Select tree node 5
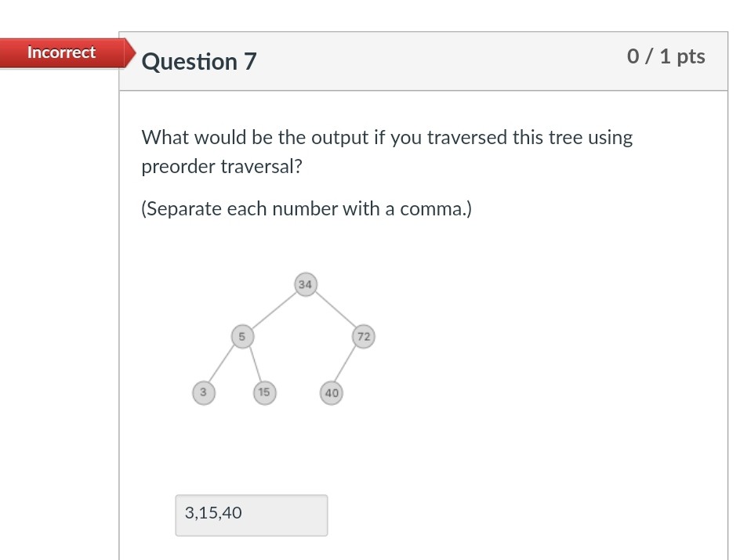Image resolution: width=740 pixels, height=560 pixels. pyautogui.click(x=242, y=337)
